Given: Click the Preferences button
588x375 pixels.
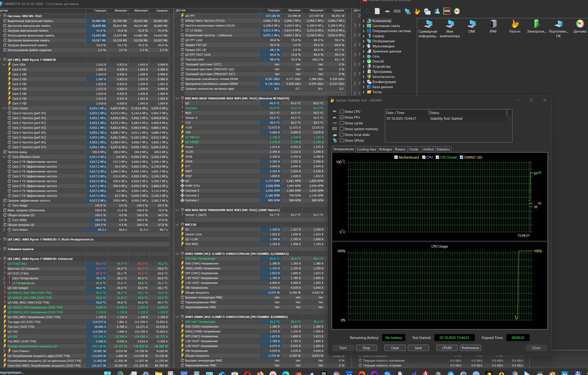Looking at the screenshot, I should (470, 348).
